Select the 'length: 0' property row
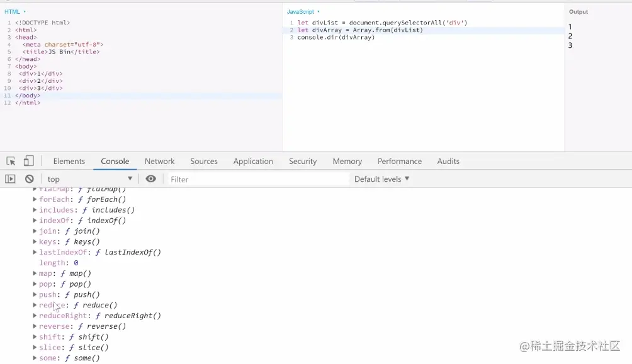The height and width of the screenshot is (364, 632). (x=59, y=263)
